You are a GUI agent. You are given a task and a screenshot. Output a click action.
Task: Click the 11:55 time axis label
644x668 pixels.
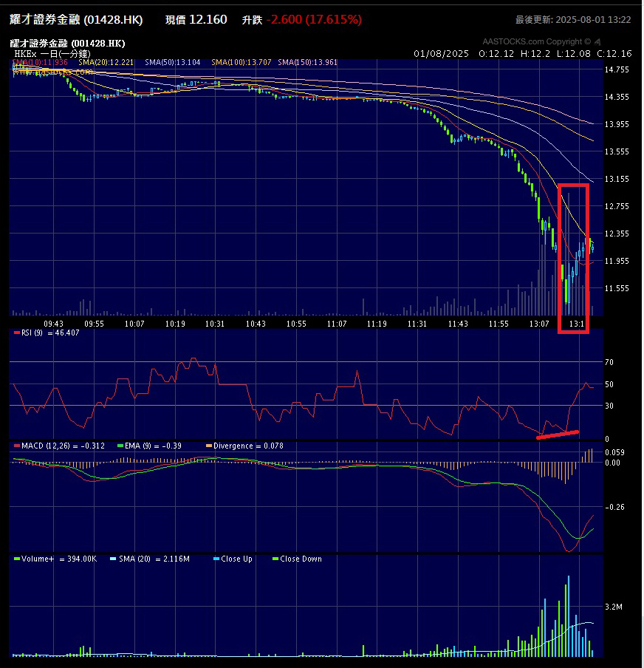coord(499,324)
